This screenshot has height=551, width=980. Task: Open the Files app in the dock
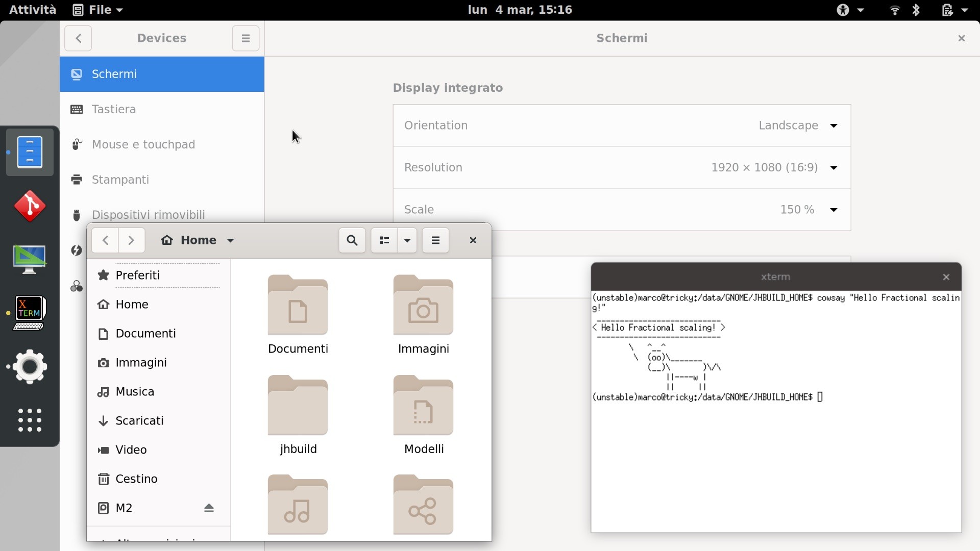click(30, 152)
